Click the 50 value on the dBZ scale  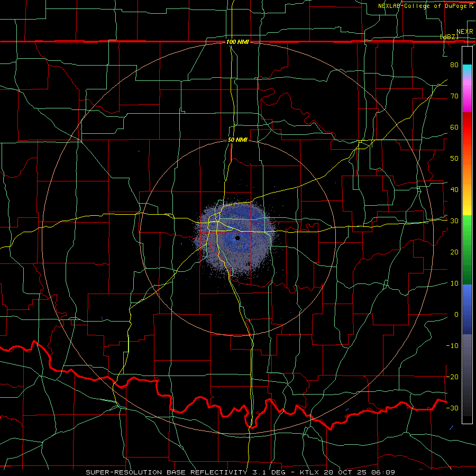point(454,159)
